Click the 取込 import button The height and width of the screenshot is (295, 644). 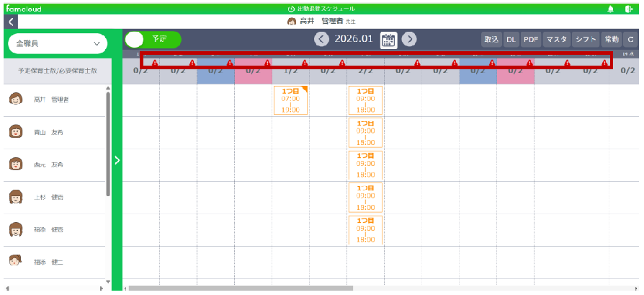tap(491, 40)
